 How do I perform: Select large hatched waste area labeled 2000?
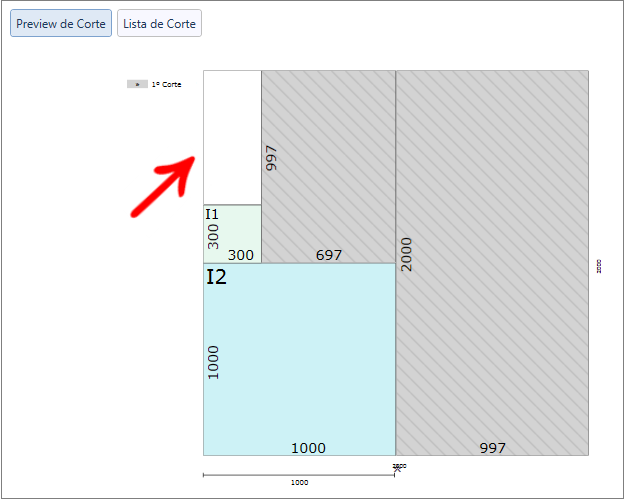pyautogui.click(x=492, y=263)
